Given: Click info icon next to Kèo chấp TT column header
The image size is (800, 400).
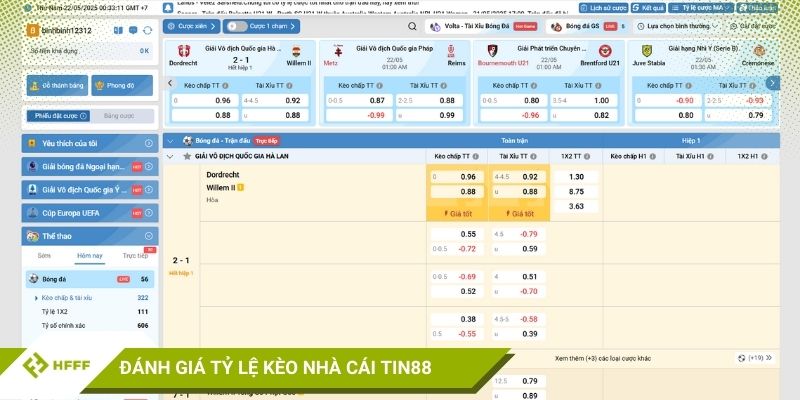Looking at the screenshot, I should tap(476, 157).
